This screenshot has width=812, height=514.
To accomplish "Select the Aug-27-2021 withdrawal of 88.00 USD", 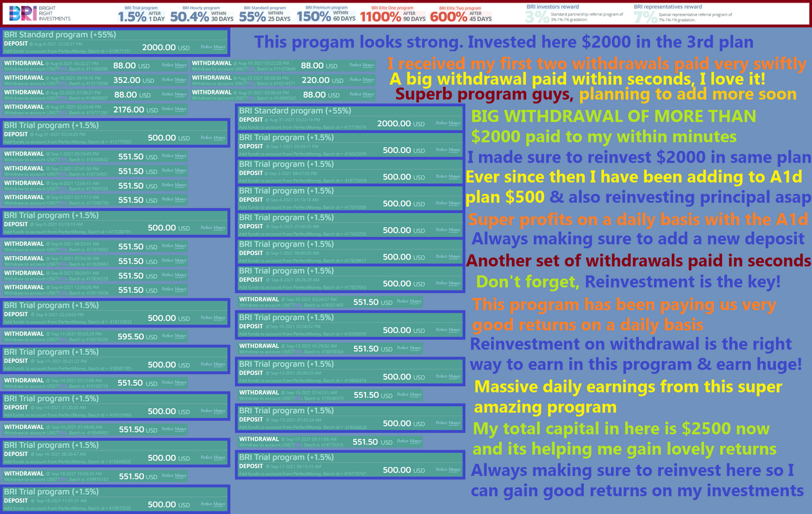I will pos(283,94).
